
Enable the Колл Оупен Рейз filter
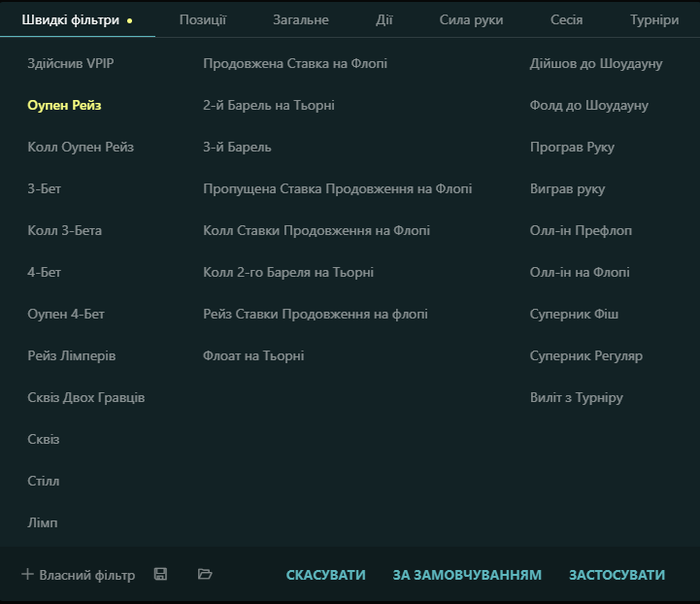(x=81, y=147)
